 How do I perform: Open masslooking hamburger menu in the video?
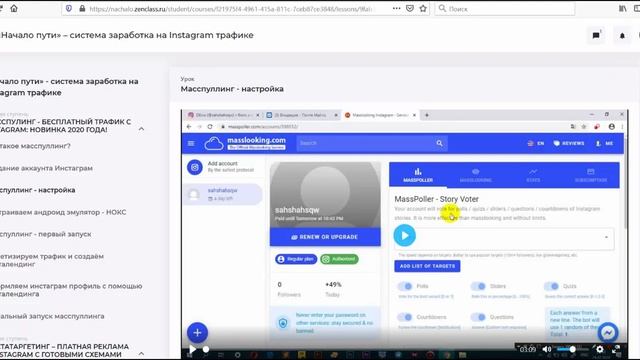[191, 143]
